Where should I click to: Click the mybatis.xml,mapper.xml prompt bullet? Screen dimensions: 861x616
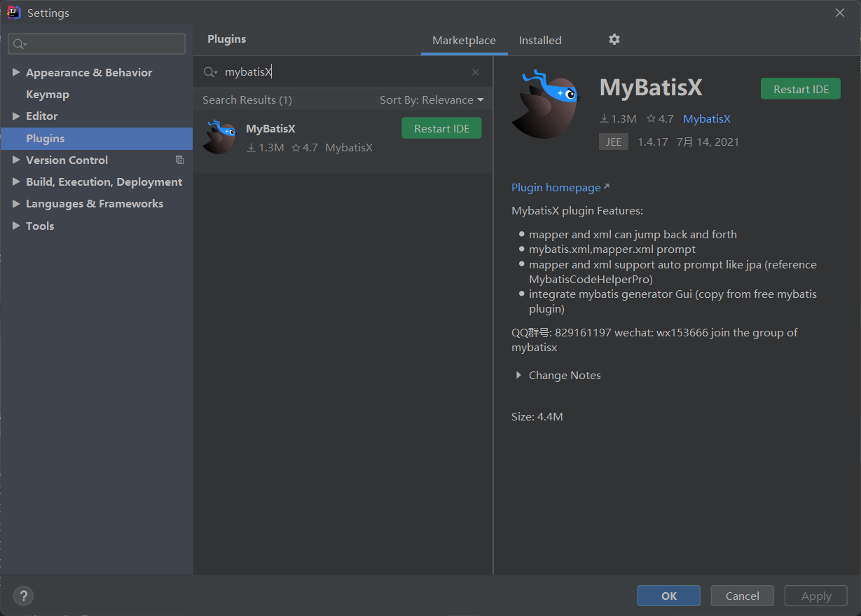tap(612, 249)
